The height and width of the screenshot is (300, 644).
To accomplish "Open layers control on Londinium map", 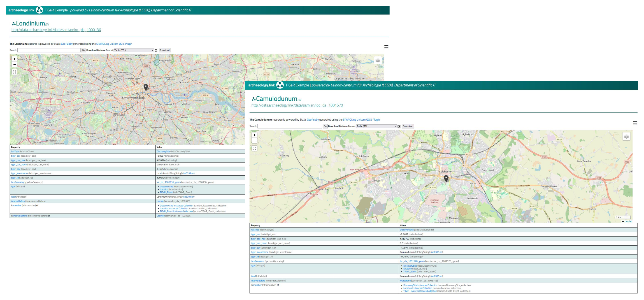I will pyautogui.click(x=378, y=60).
